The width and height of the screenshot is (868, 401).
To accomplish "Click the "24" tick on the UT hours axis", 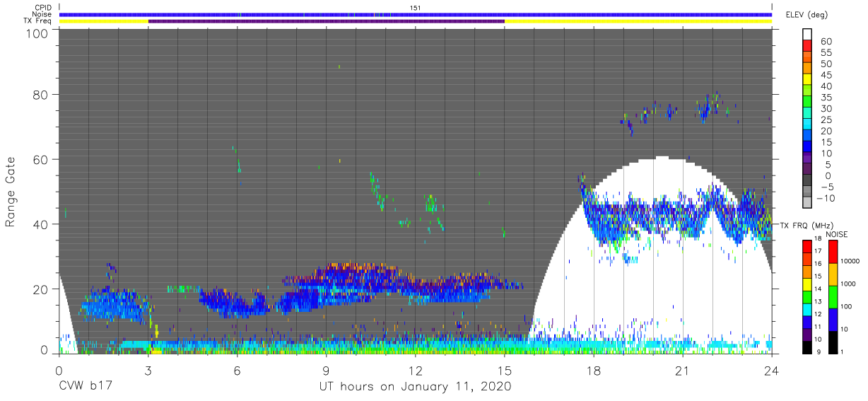I will [772, 371].
